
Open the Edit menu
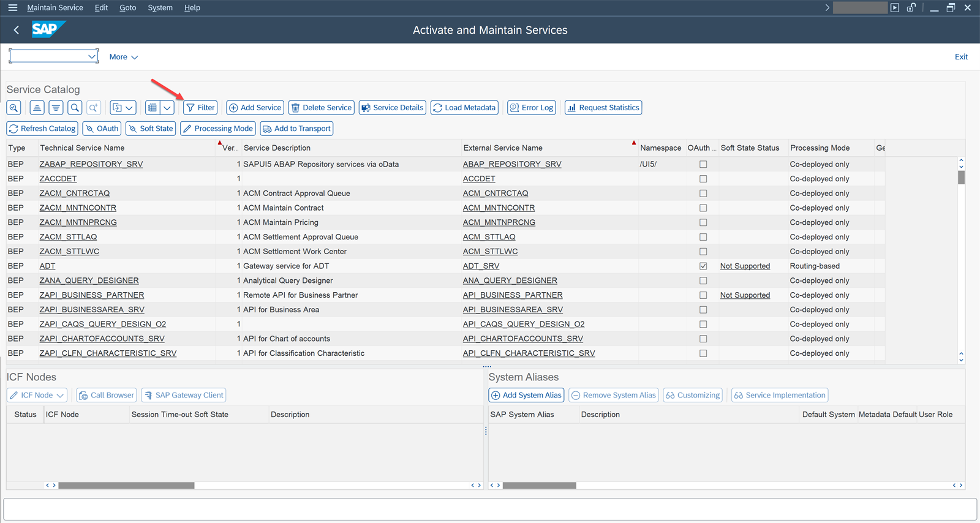point(101,7)
